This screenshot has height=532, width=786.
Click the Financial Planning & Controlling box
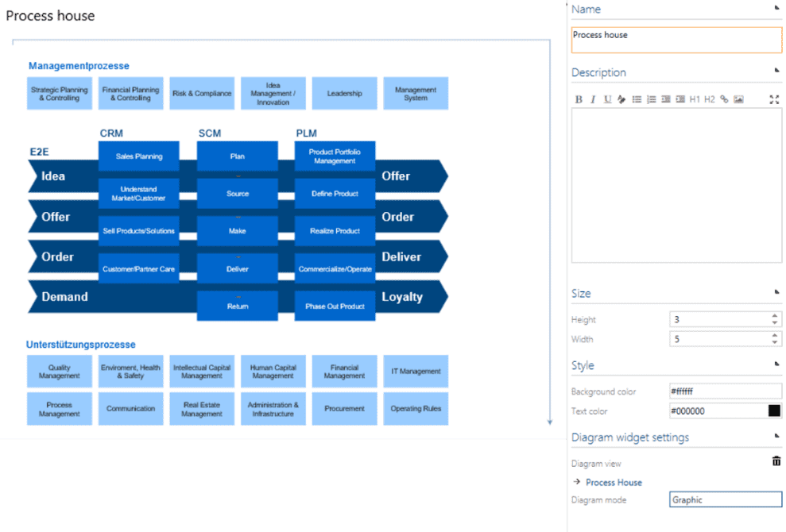pos(131,93)
